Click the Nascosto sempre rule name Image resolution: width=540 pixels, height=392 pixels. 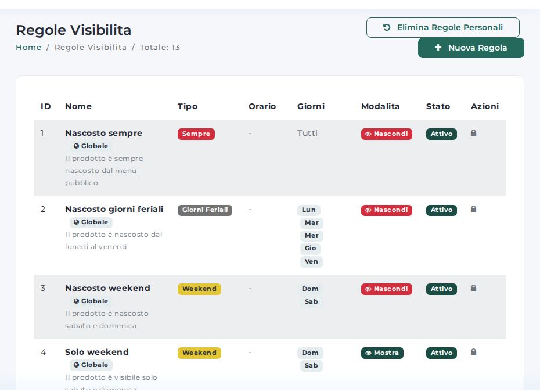coord(104,134)
